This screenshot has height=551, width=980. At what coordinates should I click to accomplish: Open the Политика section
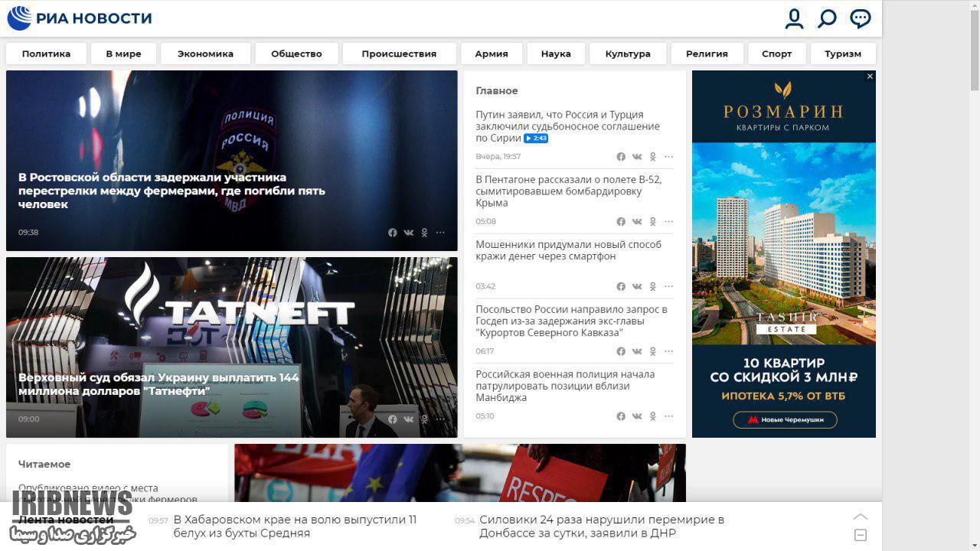pyautogui.click(x=46, y=54)
